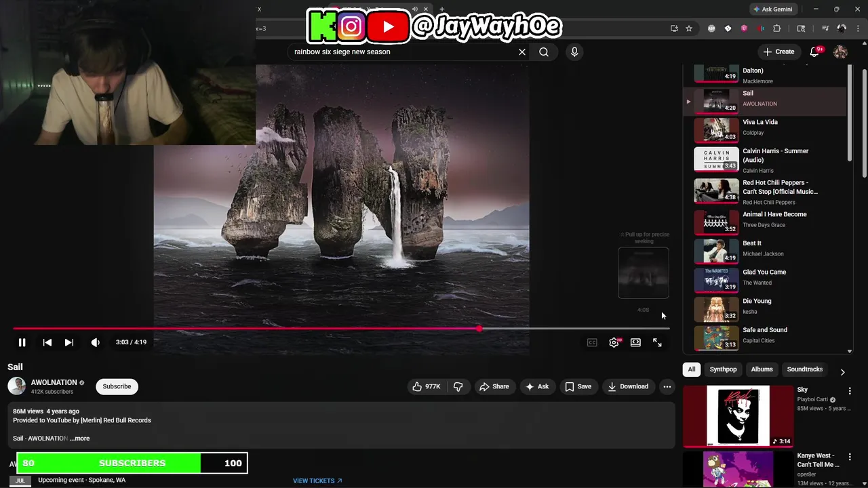This screenshot has width=868, height=488.
Task: Select the Albums filter chip
Action: coord(762,369)
